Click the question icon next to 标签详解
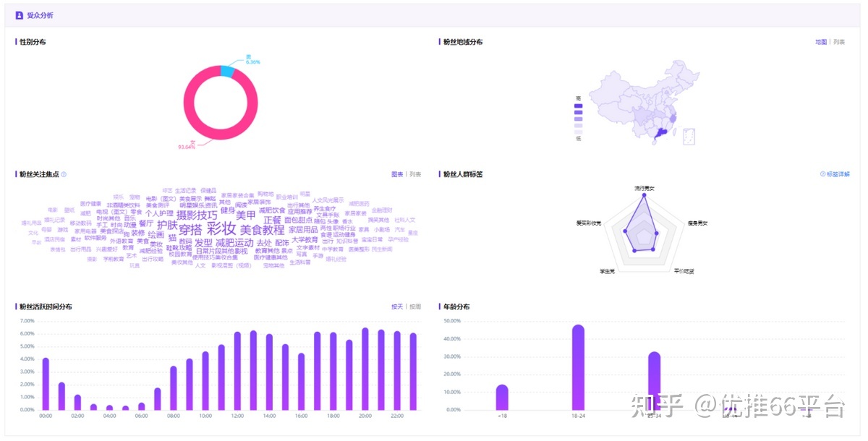 coord(822,174)
